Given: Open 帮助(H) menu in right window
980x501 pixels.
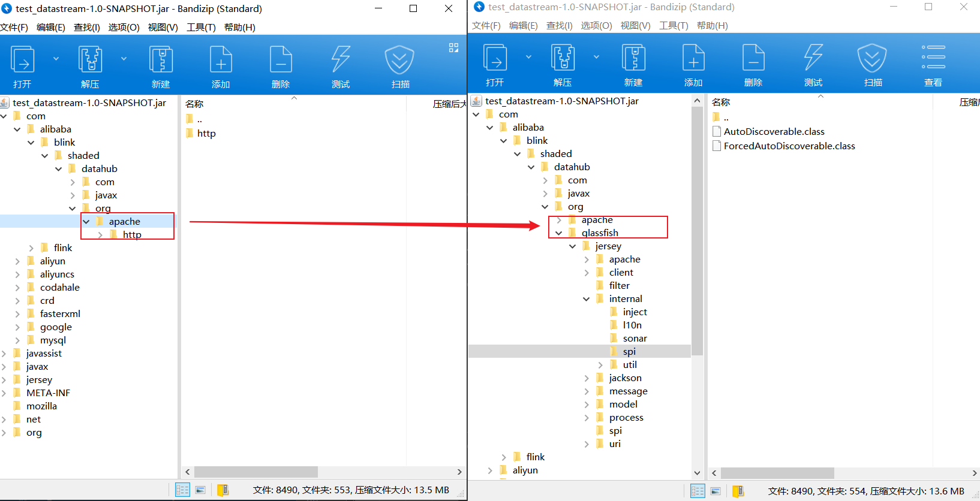Looking at the screenshot, I should pyautogui.click(x=712, y=26).
